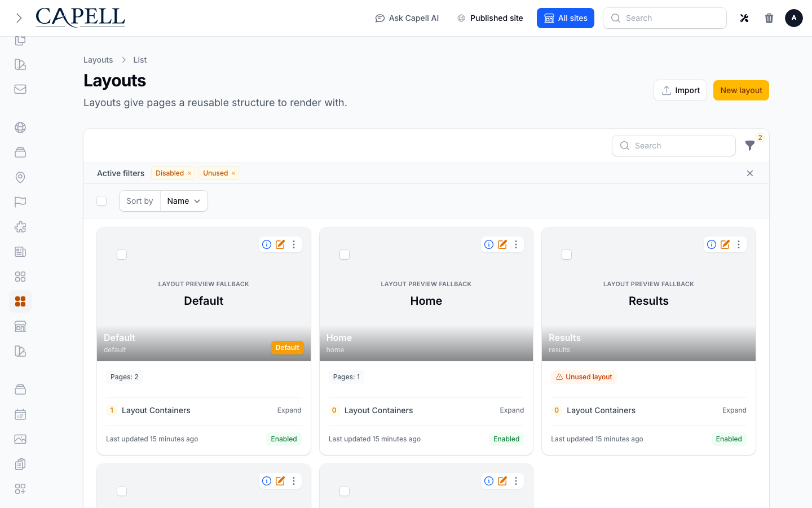Click the 'Active filters' label

click(x=121, y=173)
